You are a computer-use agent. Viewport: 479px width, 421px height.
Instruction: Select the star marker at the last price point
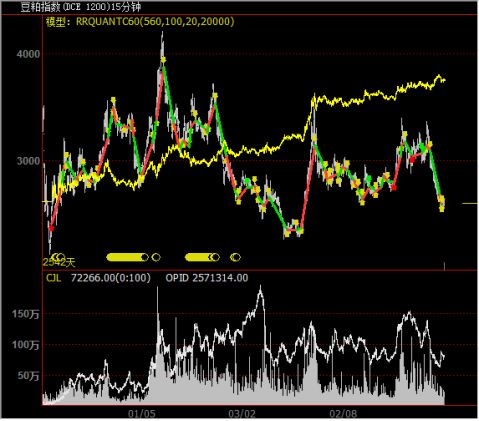point(442,209)
